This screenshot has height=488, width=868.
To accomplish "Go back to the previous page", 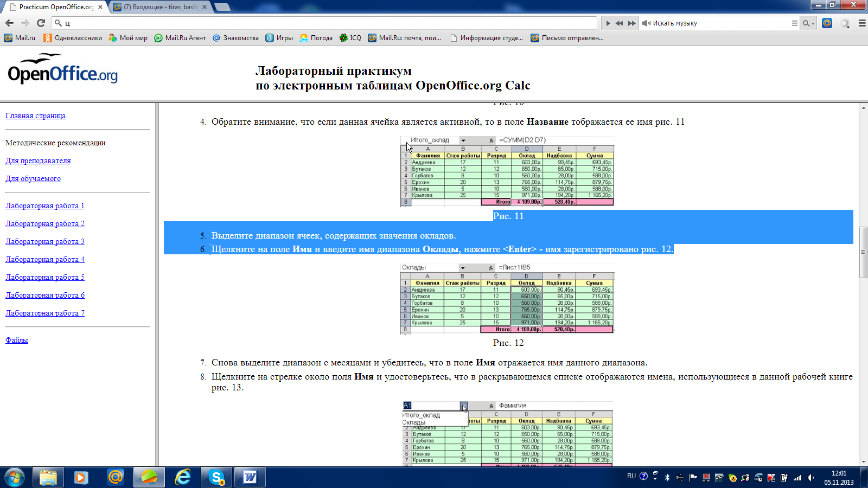I will [9, 23].
